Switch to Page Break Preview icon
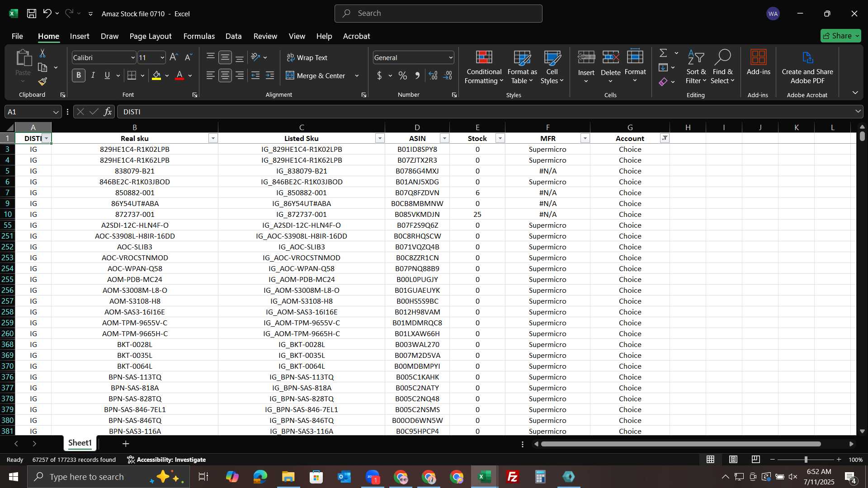The image size is (868, 488). tap(756, 460)
